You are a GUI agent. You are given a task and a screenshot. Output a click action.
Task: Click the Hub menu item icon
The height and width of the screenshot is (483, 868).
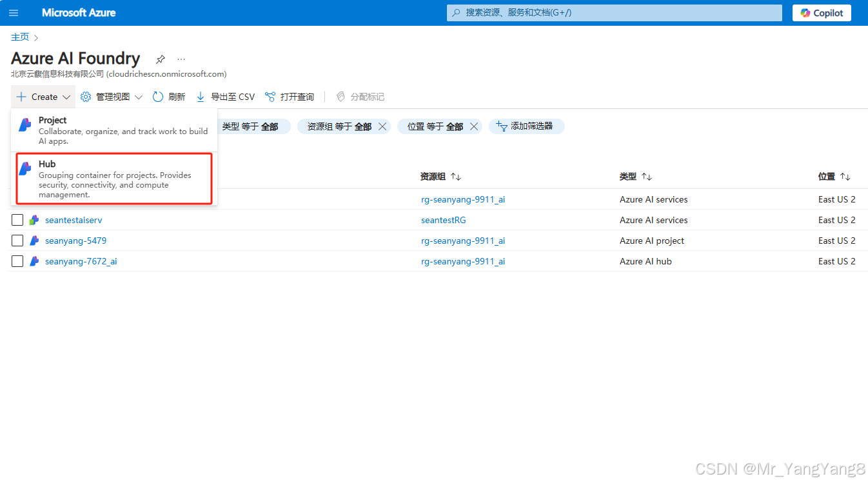[x=25, y=169]
